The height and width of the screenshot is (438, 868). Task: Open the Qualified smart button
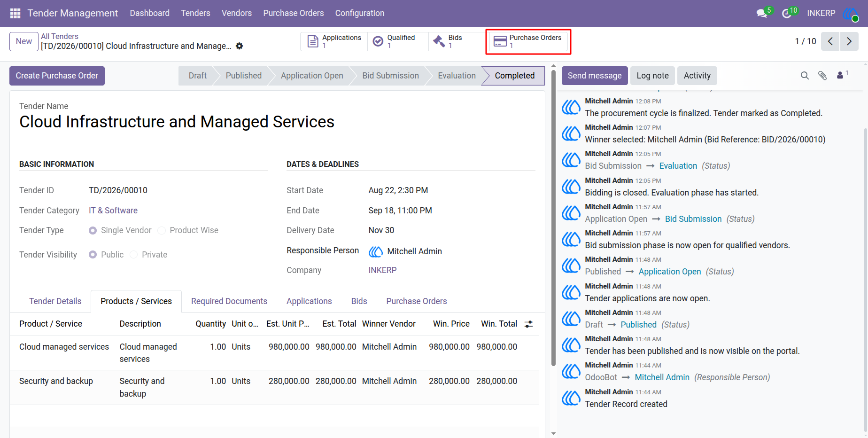398,41
